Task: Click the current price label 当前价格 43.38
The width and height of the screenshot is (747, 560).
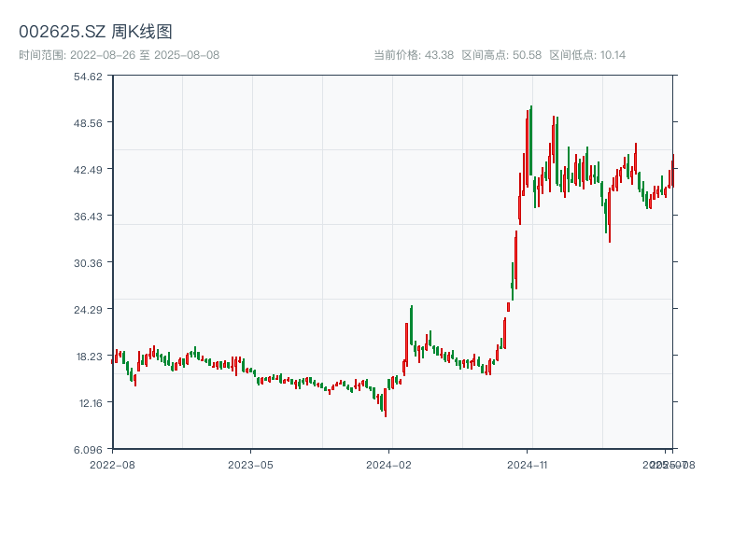Action: [414, 55]
